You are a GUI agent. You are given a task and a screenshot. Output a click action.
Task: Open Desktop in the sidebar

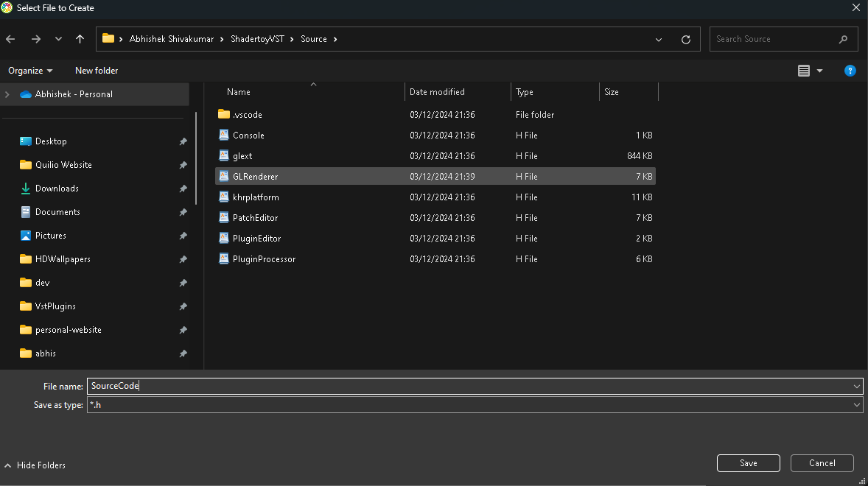(51, 141)
